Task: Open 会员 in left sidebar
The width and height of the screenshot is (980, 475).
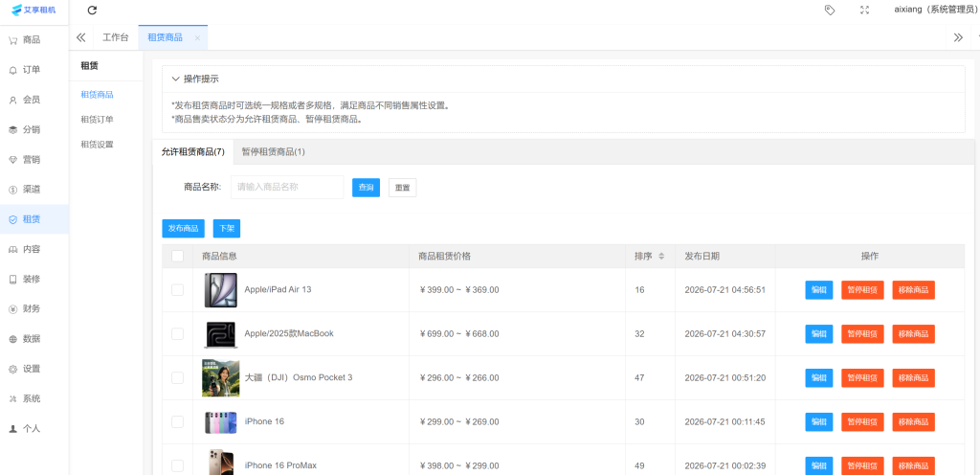Action: pos(34,100)
